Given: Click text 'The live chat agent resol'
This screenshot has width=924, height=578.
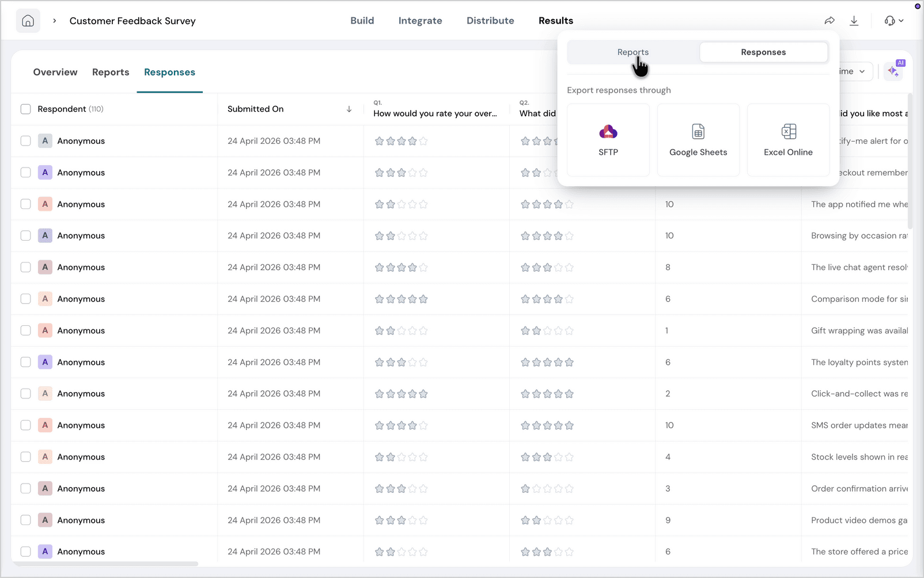Looking at the screenshot, I should [x=859, y=267].
